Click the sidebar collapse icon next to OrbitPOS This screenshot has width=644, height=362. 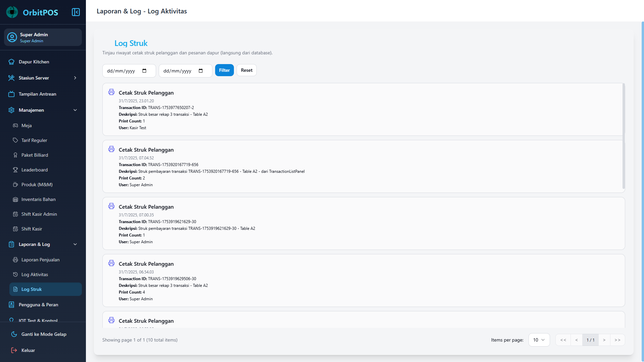[76, 12]
